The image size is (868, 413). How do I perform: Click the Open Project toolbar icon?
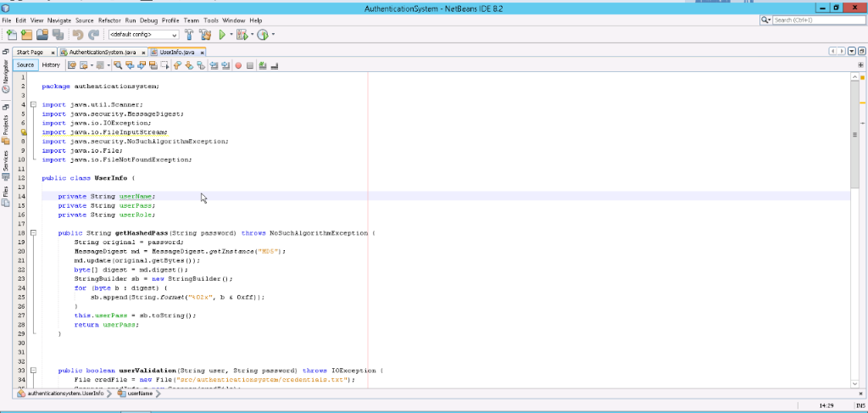tap(42, 35)
